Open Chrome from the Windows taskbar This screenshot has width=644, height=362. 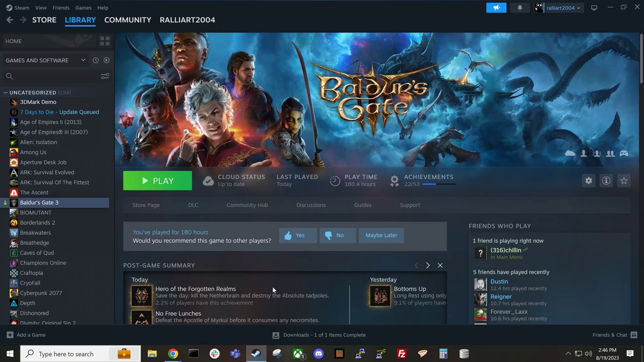point(173,354)
